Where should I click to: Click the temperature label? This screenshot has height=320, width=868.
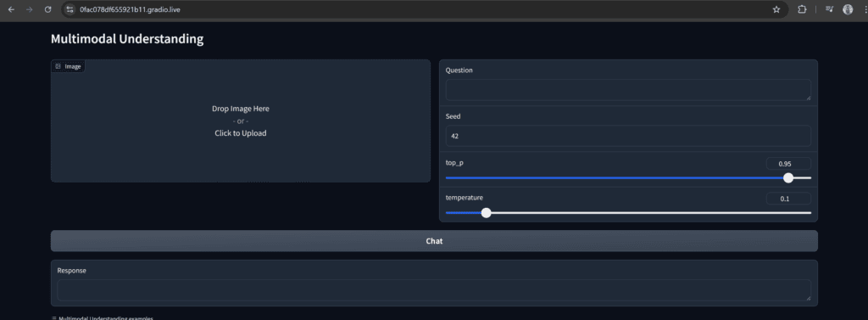coord(464,198)
